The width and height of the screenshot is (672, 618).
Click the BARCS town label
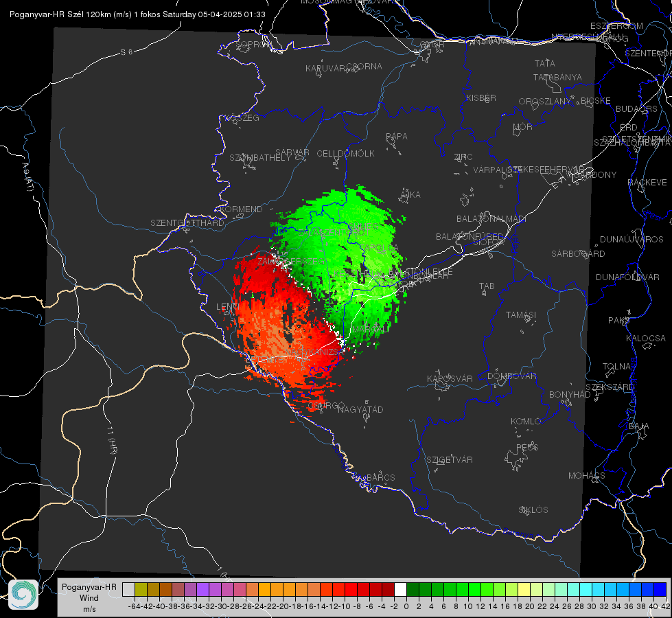pos(381,478)
